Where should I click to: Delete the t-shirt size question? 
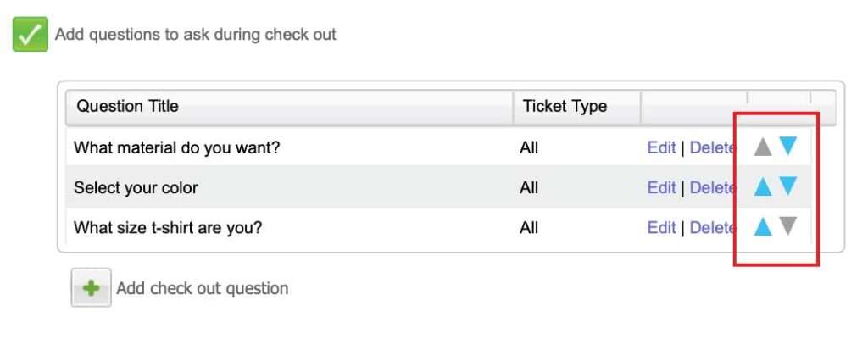[712, 228]
